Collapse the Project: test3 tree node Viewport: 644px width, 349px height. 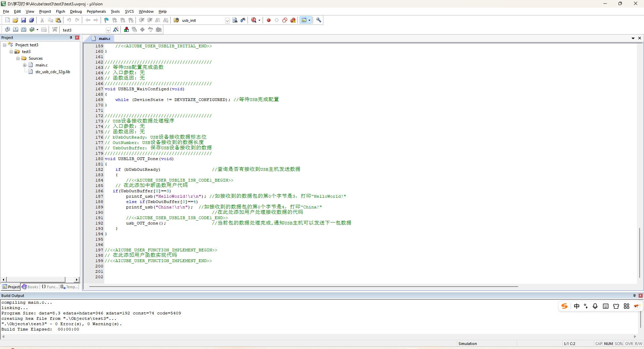4,45
